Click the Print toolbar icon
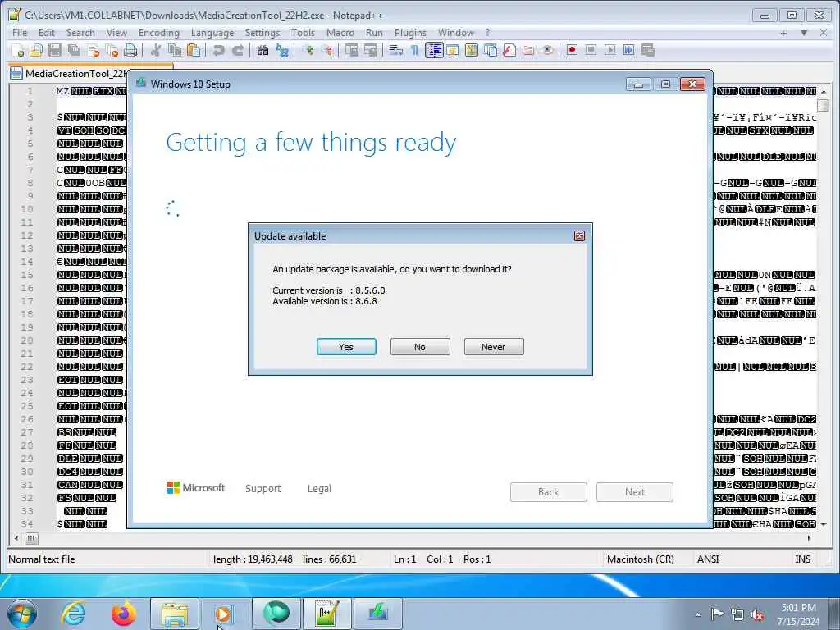Image resolution: width=840 pixels, height=630 pixels. (130, 50)
